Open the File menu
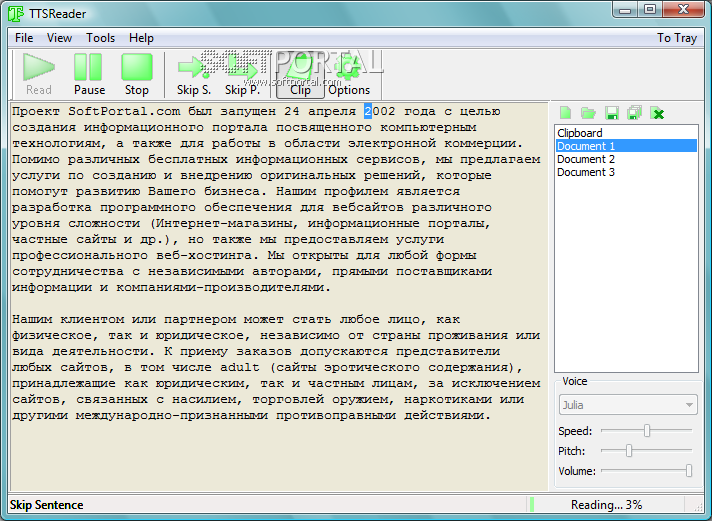 [24, 38]
